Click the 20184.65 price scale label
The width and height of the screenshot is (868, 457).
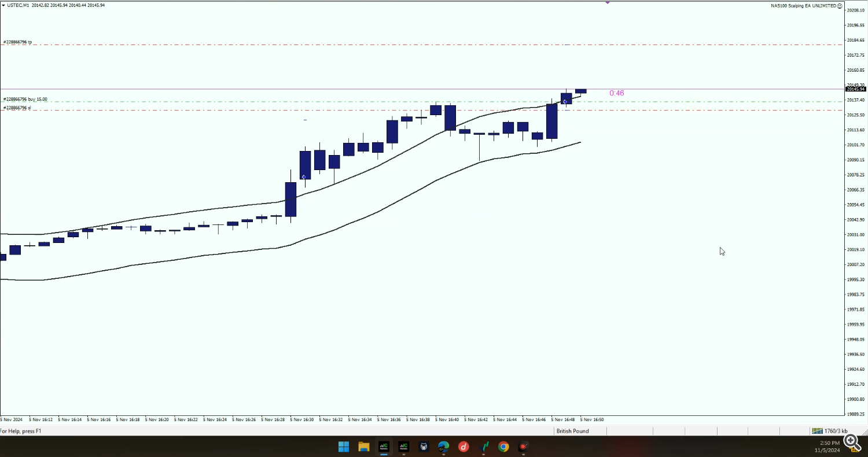855,40
